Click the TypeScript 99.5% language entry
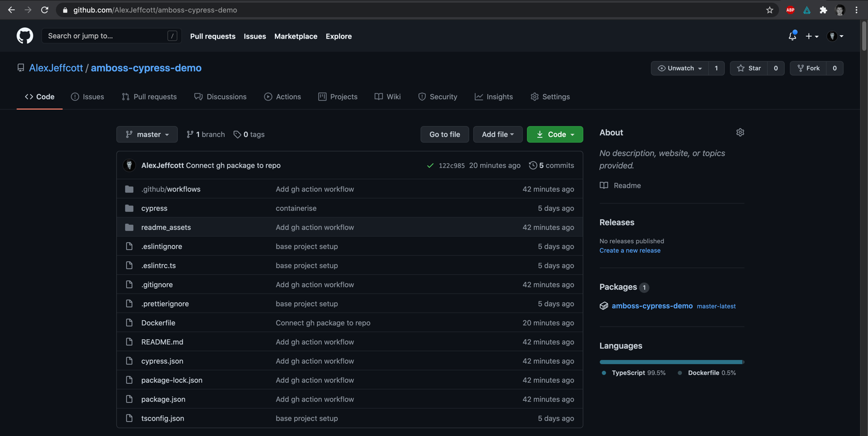The height and width of the screenshot is (436, 868). [633, 373]
